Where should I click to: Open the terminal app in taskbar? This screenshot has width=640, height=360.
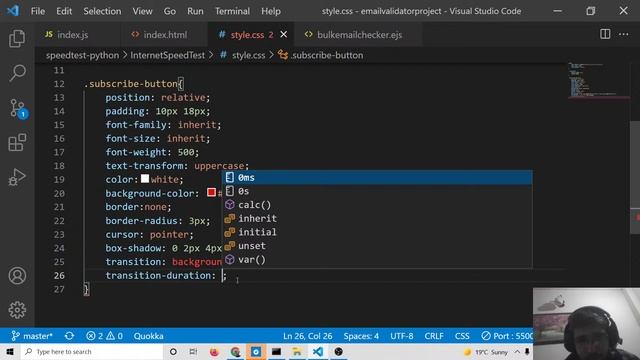coord(276,351)
